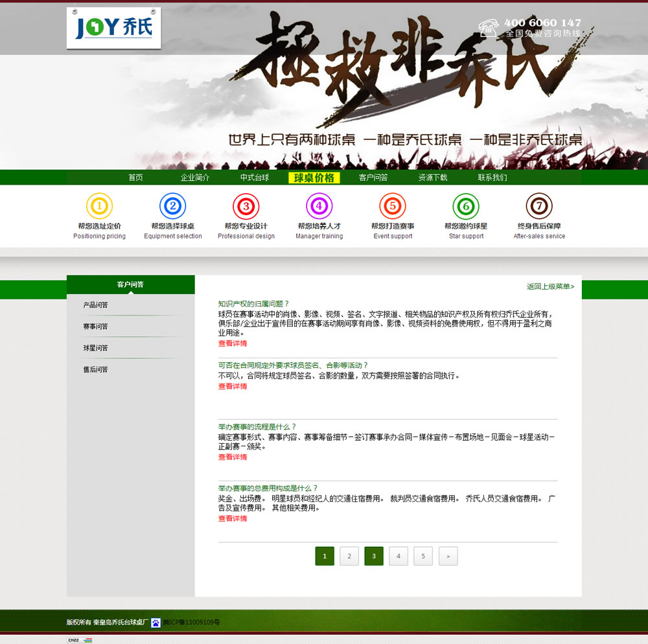Select the numbered icon for 帮您选址定价
The width and height of the screenshot is (648, 644).
click(98, 207)
